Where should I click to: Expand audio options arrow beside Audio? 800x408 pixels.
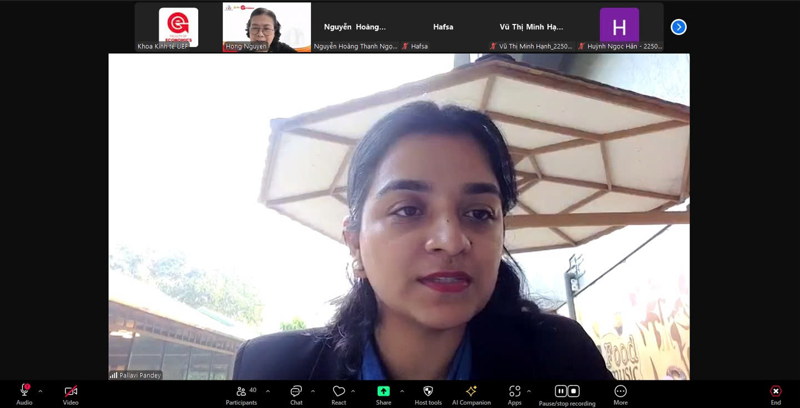[40, 391]
